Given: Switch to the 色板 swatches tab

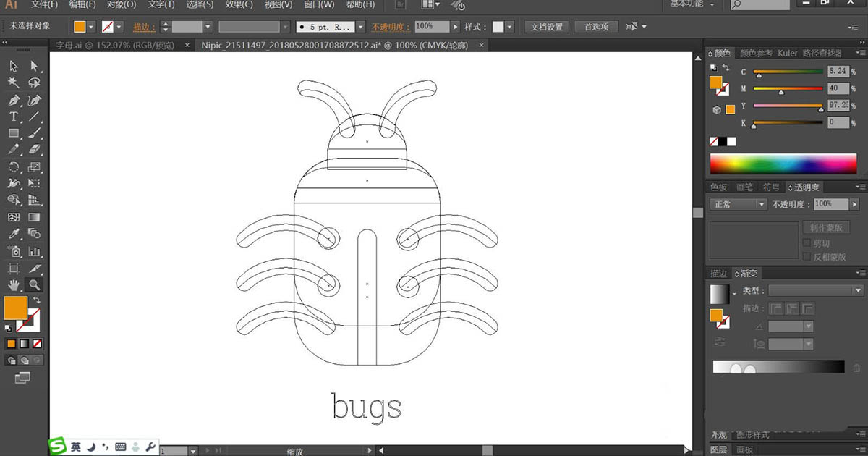Looking at the screenshot, I should [x=718, y=187].
